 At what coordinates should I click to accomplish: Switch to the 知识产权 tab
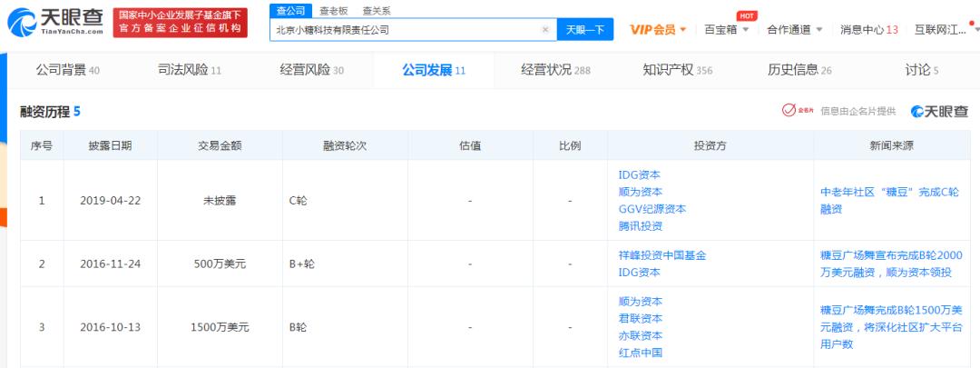click(x=678, y=70)
